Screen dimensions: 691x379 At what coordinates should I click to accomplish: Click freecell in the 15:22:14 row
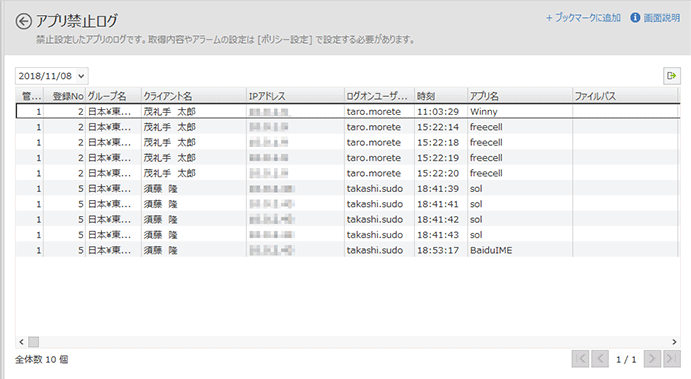486,127
